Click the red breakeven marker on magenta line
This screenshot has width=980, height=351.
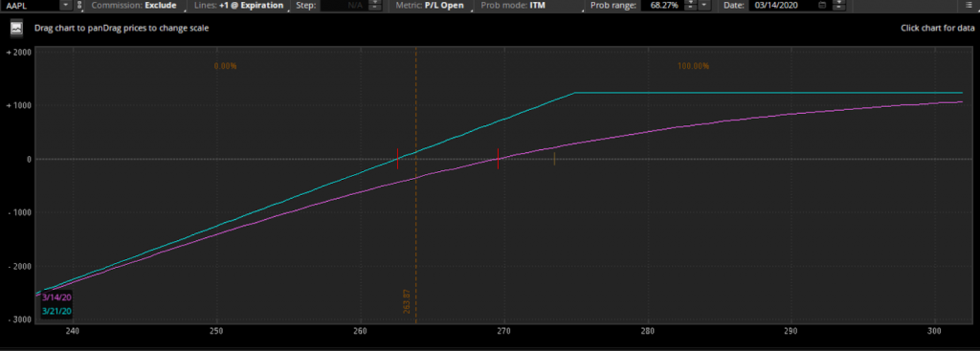498,159
